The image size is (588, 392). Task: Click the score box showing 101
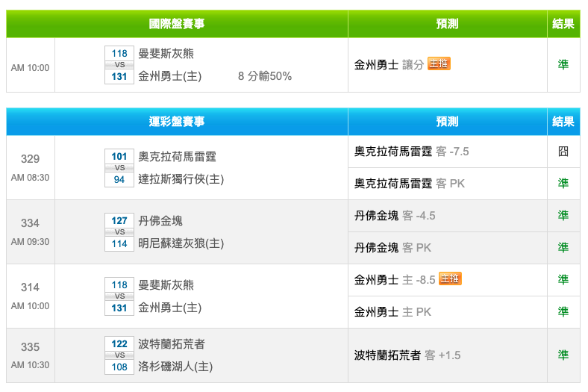119,157
